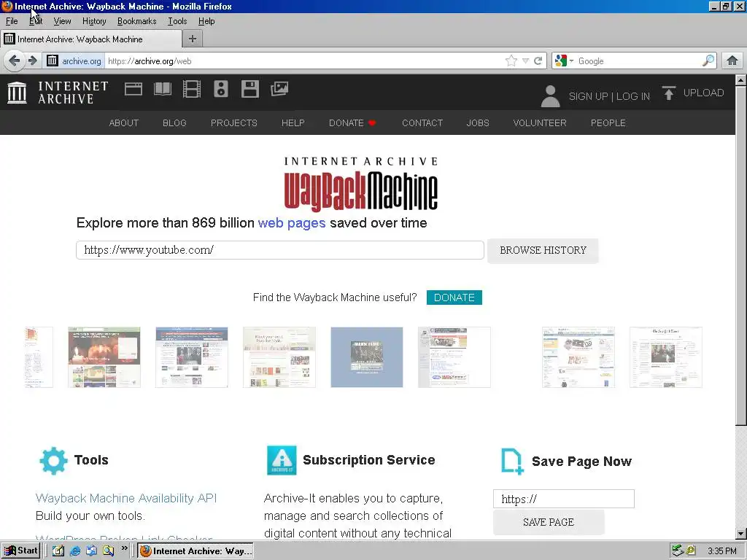Open the ABOUT nav link
Screen dimensions: 747x560
point(124,122)
